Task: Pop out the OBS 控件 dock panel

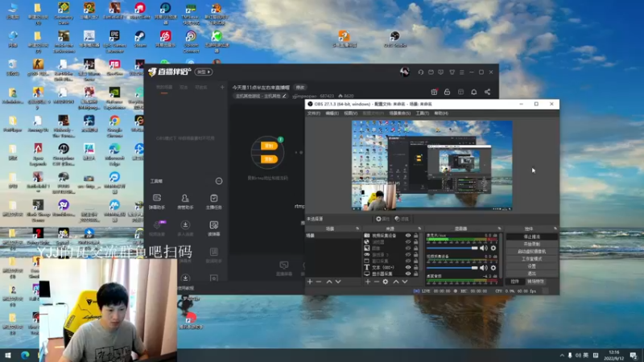Action: tap(555, 228)
